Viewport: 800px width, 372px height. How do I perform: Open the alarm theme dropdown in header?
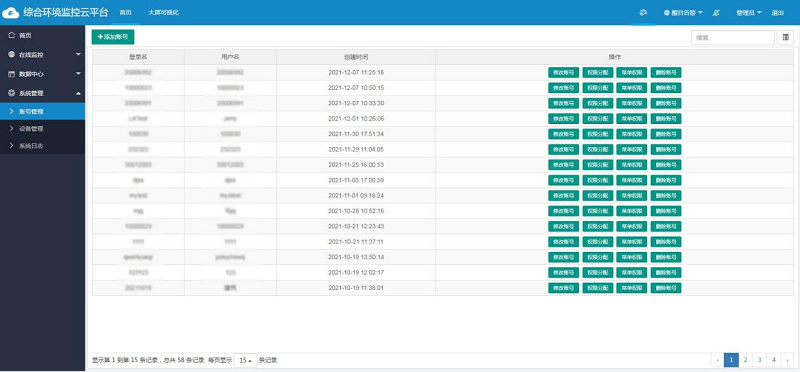click(x=683, y=13)
